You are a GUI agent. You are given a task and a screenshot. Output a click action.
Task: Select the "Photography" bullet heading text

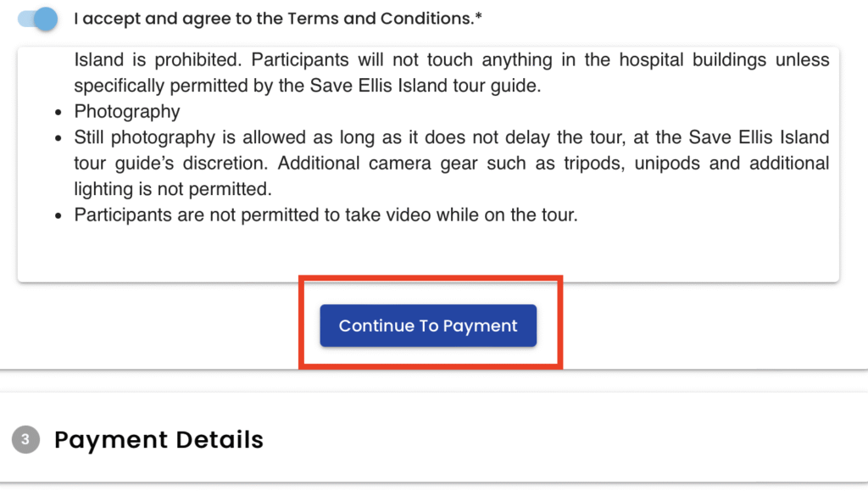click(127, 112)
